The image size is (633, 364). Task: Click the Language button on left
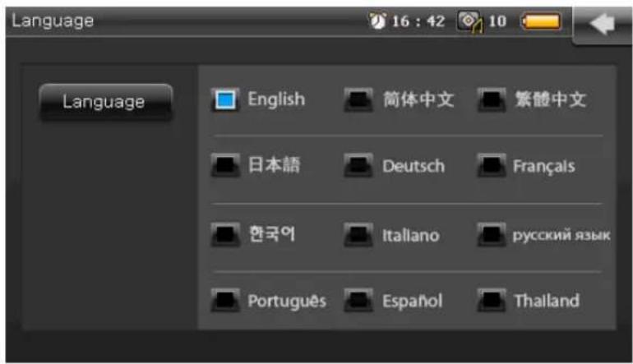point(106,102)
